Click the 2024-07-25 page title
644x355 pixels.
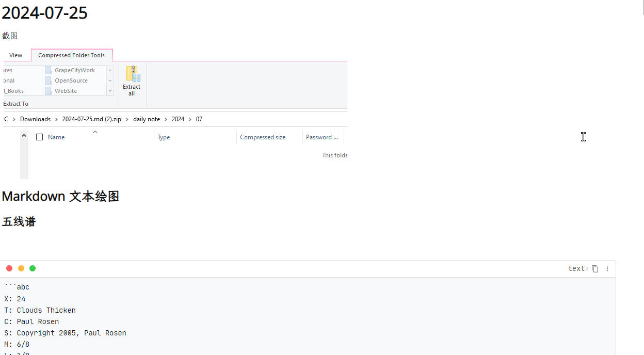[45, 13]
